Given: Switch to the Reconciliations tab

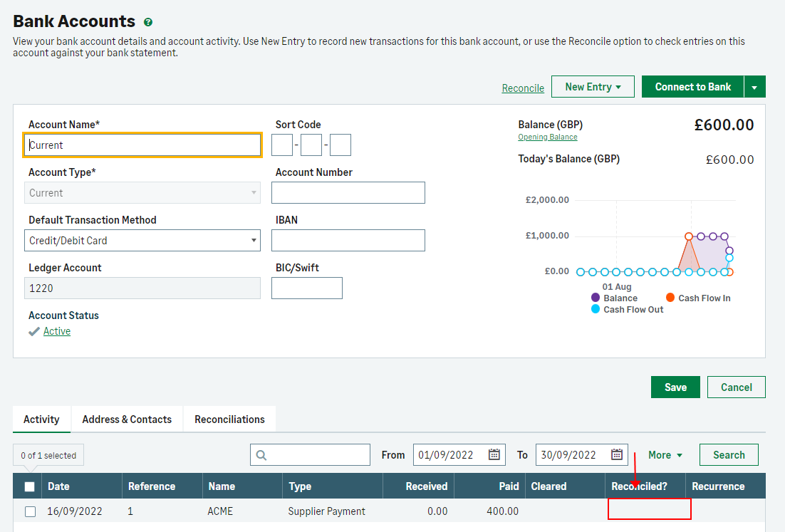Looking at the screenshot, I should (229, 419).
